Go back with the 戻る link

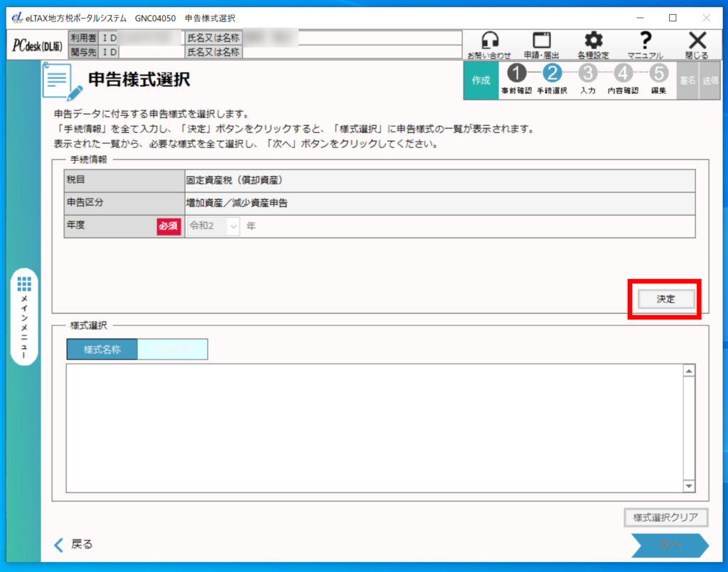tap(74, 544)
